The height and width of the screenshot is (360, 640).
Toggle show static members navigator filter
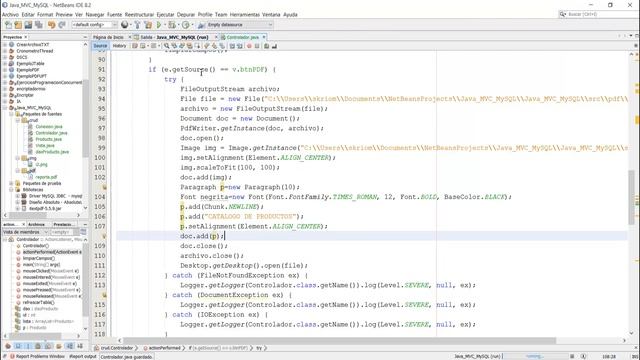coord(28,346)
